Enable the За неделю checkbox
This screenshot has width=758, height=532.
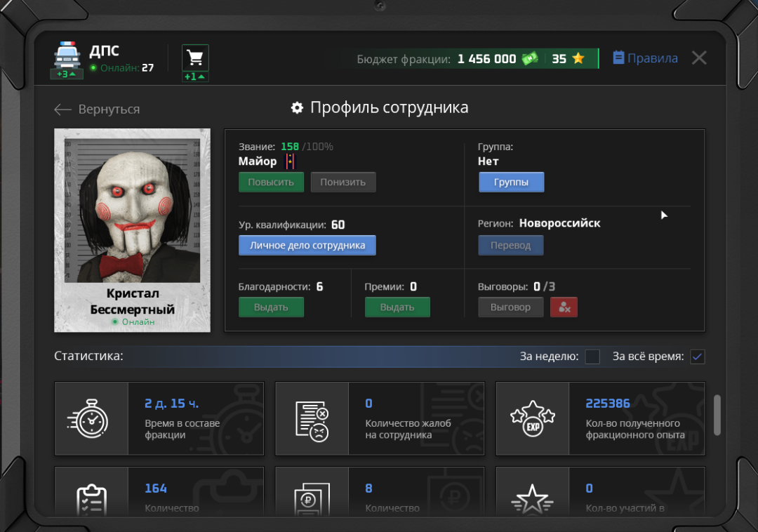pos(592,357)
